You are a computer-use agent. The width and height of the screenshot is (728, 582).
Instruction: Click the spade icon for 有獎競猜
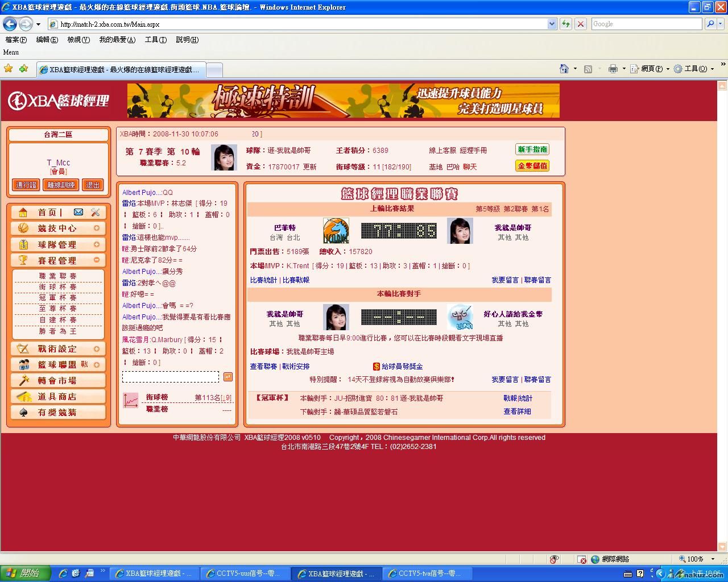click(x=23, y=412)
